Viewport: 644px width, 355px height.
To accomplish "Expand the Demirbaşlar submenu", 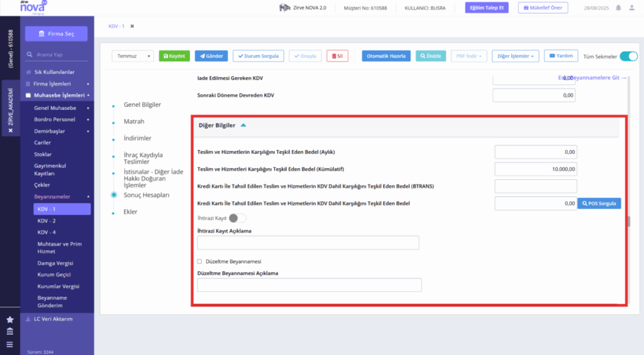I will (88, 131).
